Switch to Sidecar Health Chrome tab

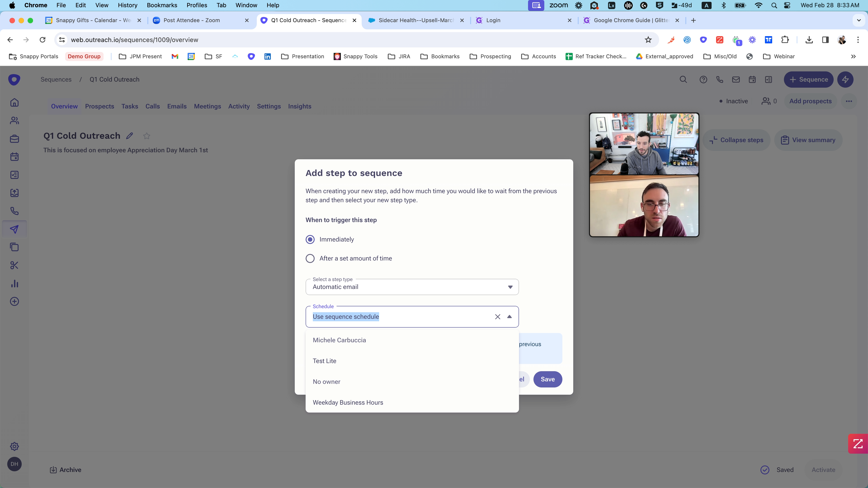(416, 20)
